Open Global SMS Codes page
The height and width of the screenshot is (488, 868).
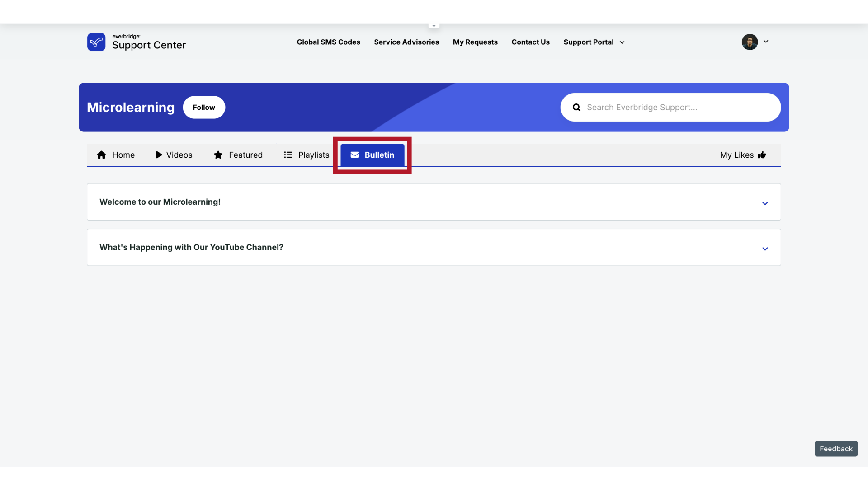328,42
